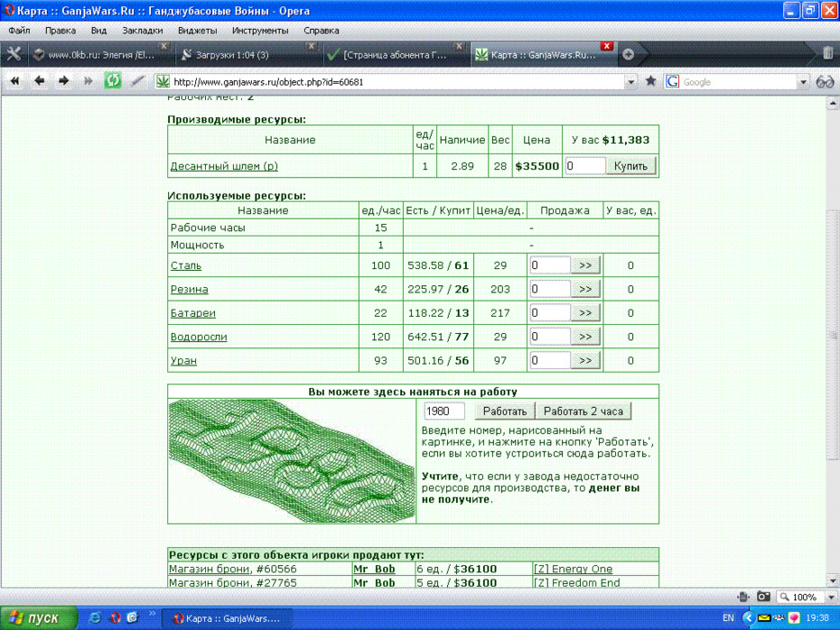The image size is (840, 630).
Task: Expand quick launch chevron on taskbar
Action: click(x=152, y=614)
